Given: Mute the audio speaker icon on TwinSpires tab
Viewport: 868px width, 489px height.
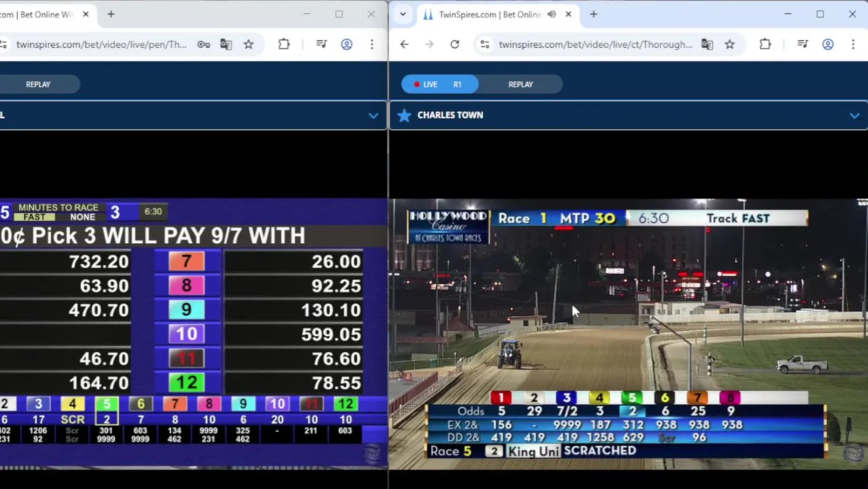Looking at the screenshot, I should click(551, 14).
